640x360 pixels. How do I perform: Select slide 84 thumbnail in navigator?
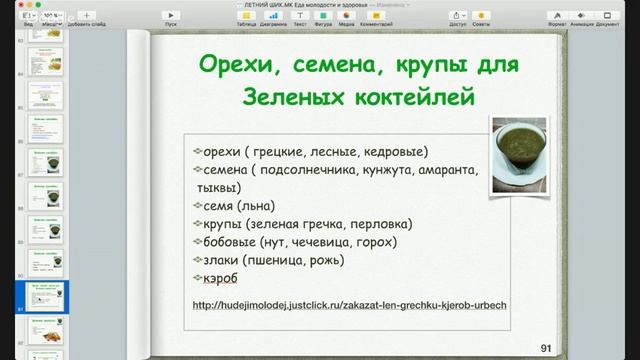[x=46, y=61]
